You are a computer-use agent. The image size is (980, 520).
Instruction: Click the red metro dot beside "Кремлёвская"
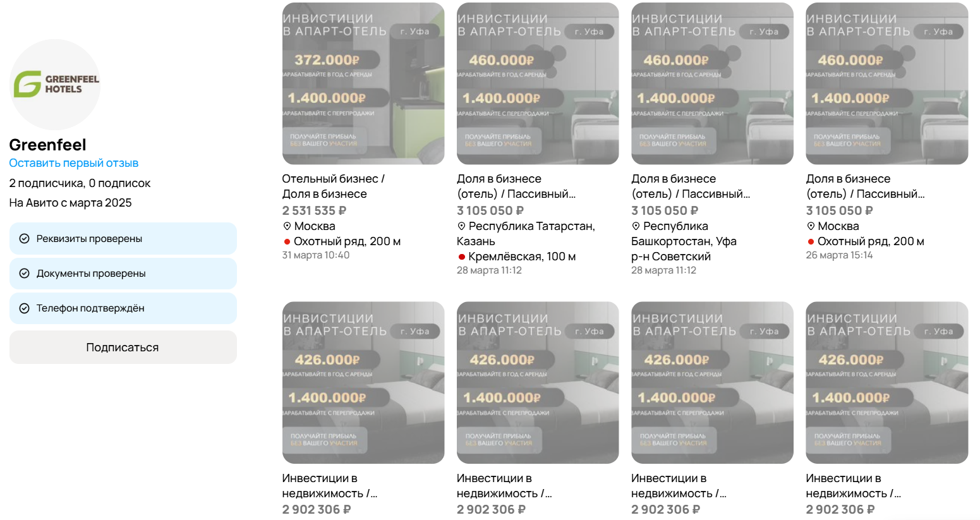click(461, 257)
